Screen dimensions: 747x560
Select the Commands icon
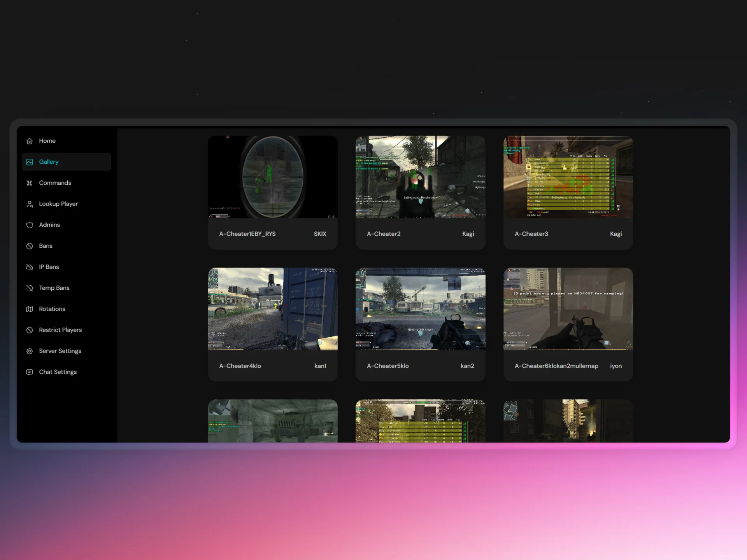pos(30,183)
